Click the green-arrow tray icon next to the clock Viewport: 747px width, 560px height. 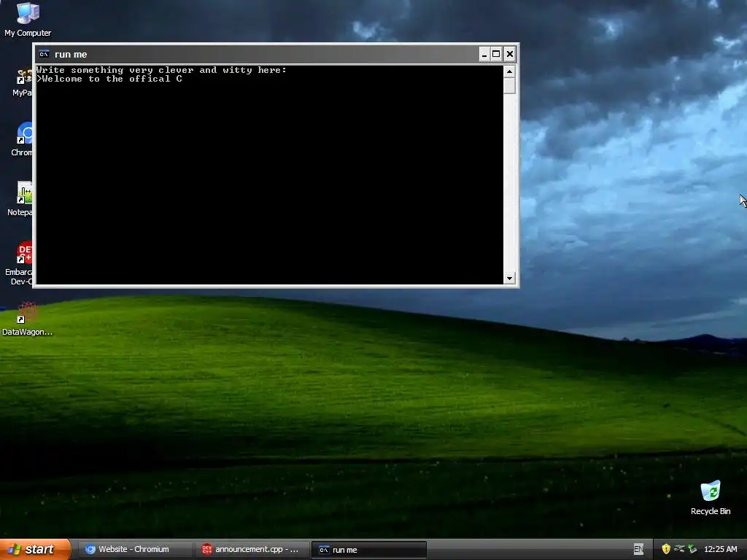[692, 549]
